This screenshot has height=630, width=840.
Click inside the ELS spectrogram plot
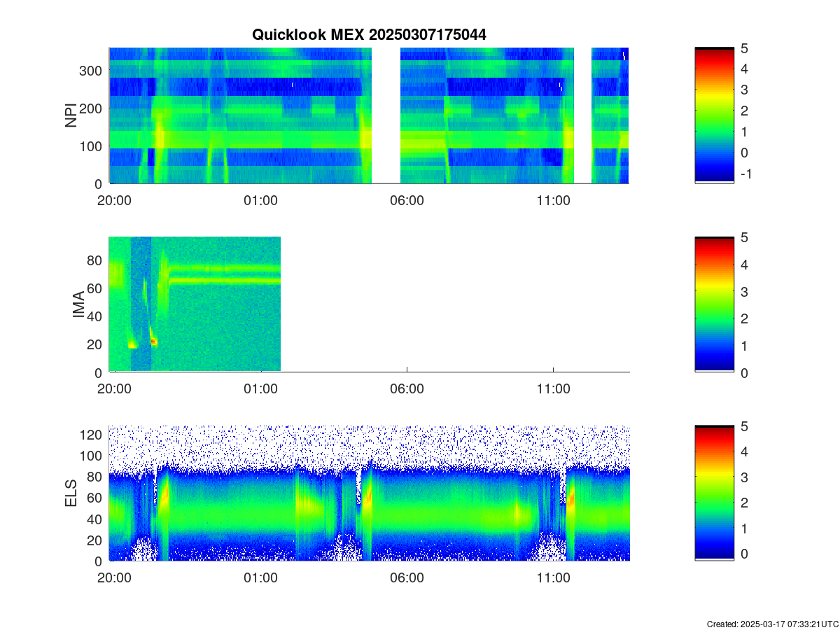coord(369,493)
